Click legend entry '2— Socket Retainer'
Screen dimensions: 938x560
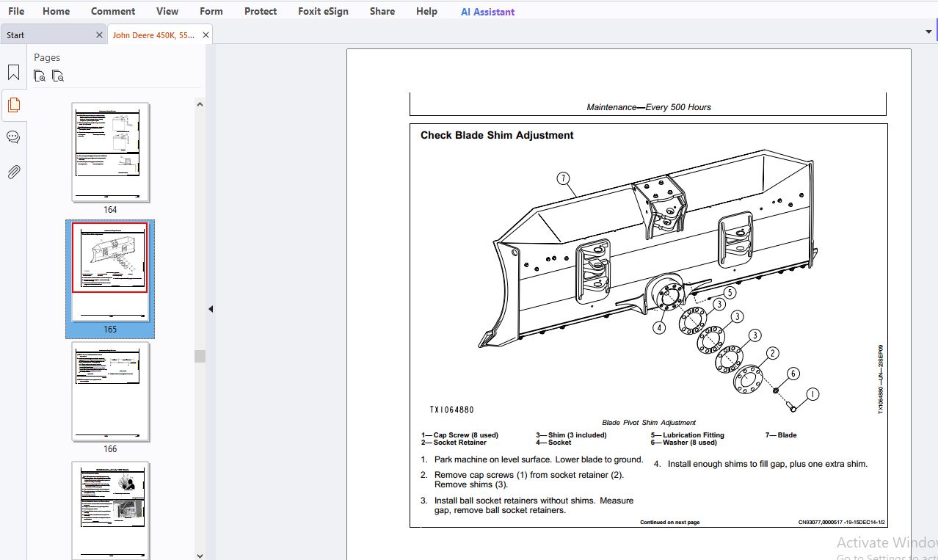click(x=454, y=443)
